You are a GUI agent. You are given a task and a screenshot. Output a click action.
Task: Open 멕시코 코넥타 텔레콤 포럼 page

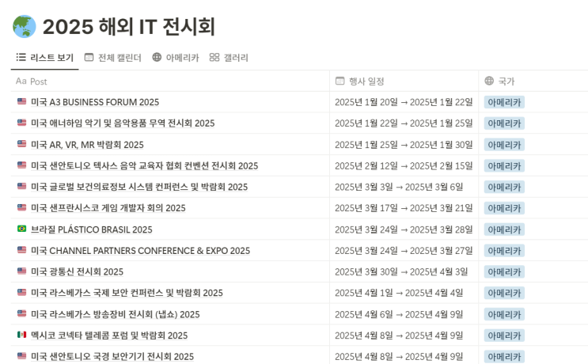coord(109,336)
